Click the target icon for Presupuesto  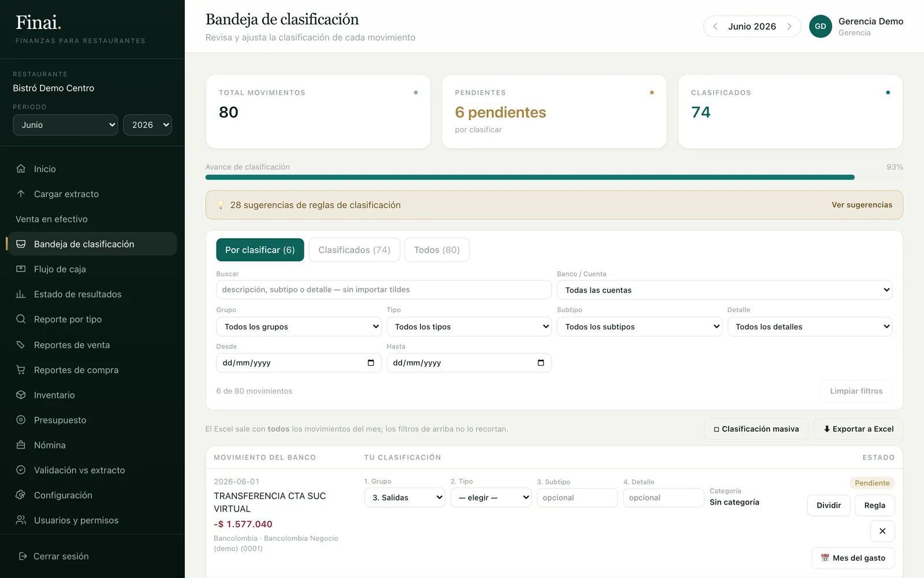tap(21, 420)
